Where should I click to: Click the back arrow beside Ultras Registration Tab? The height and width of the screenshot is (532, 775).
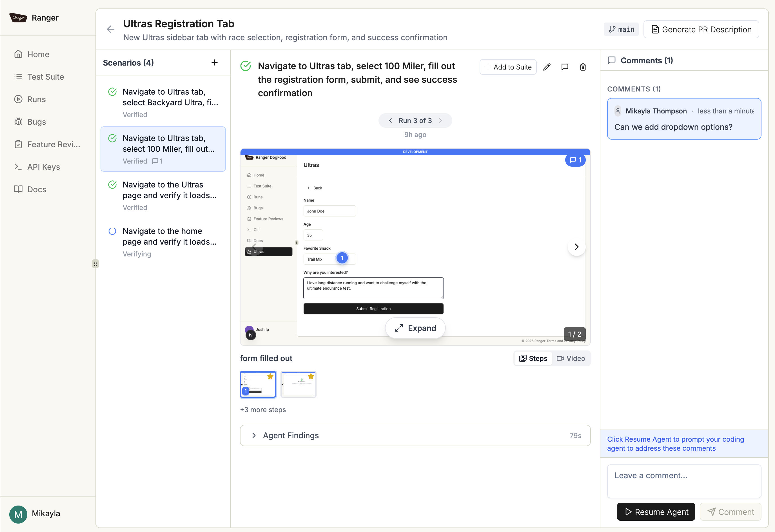pos(111,29)
